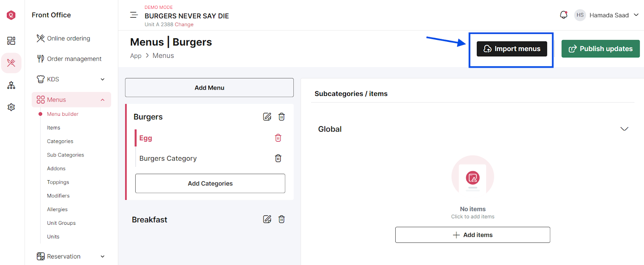The image size is (644, 265).
Task: Open Allergies submenu entry
Action: click(x=57, y=210)
